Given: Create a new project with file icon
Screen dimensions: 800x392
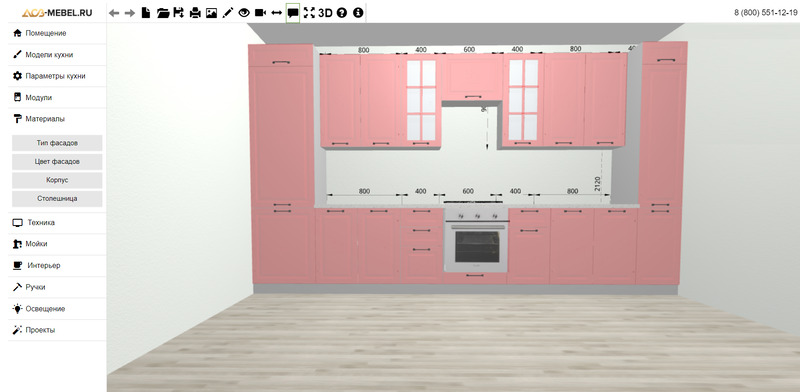Looking at the screenshot, I should coord(146,13).
